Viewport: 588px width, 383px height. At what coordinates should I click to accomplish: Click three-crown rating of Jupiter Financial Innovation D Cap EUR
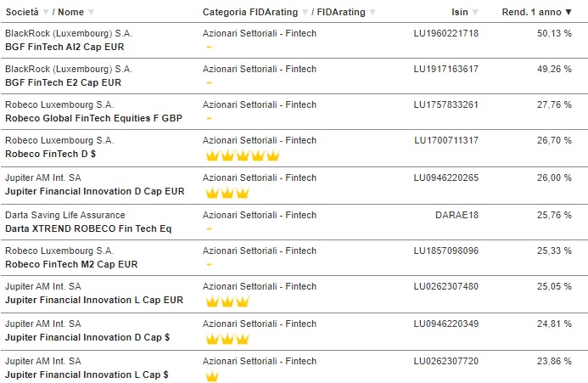click(227, 193)
